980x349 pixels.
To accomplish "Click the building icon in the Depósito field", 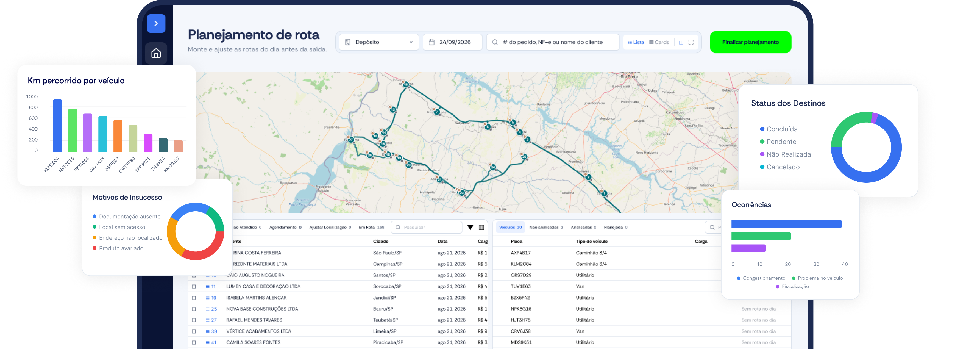I will 347,42.
